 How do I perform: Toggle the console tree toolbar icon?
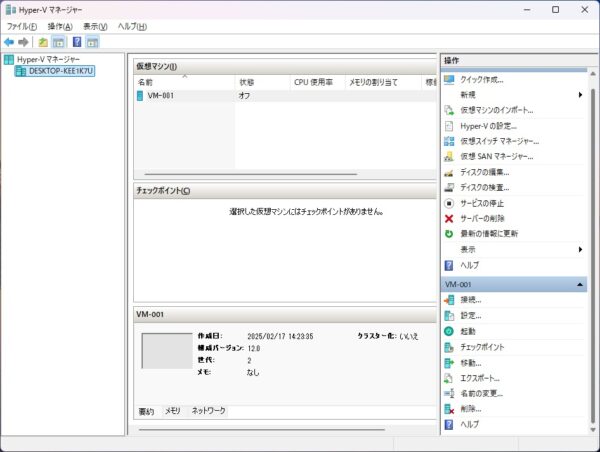click(x=59, y=42)
